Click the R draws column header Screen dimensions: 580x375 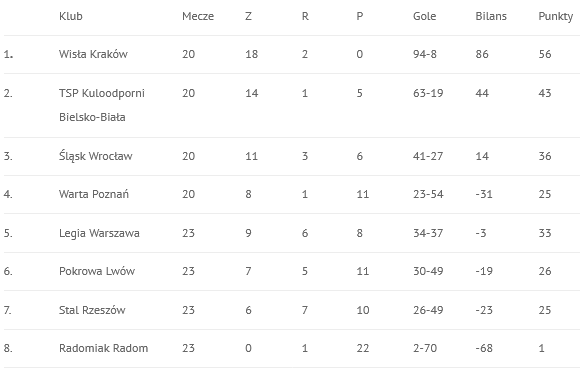[x=305, y=16]
